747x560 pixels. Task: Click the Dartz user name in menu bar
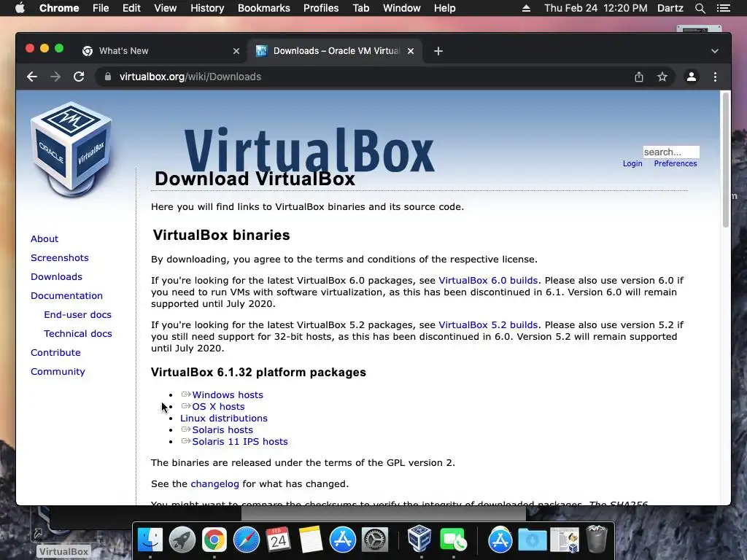(670, 8)
